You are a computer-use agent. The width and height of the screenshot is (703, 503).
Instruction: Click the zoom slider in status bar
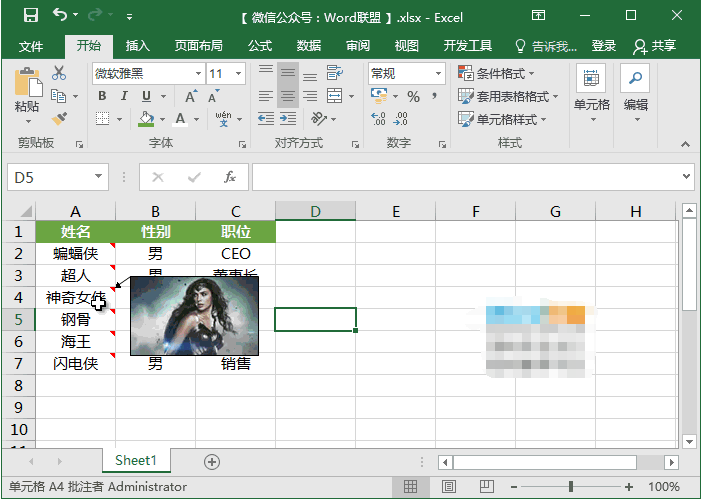(x=571, y=487)
